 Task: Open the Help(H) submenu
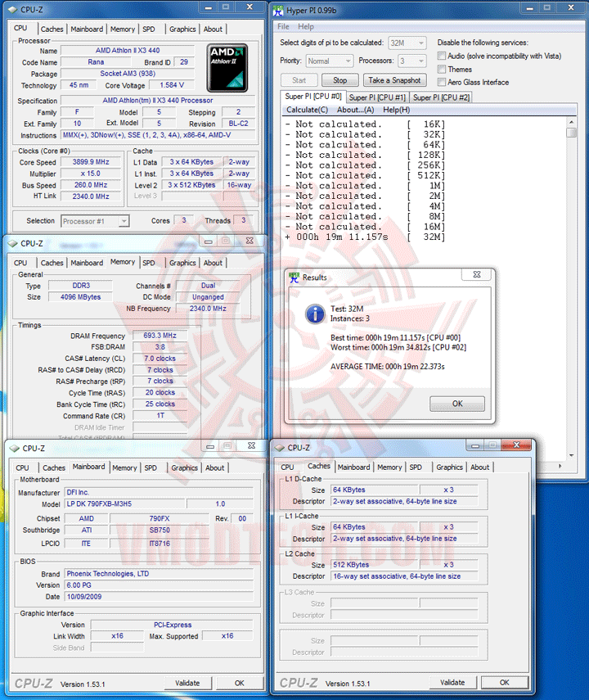396,110
